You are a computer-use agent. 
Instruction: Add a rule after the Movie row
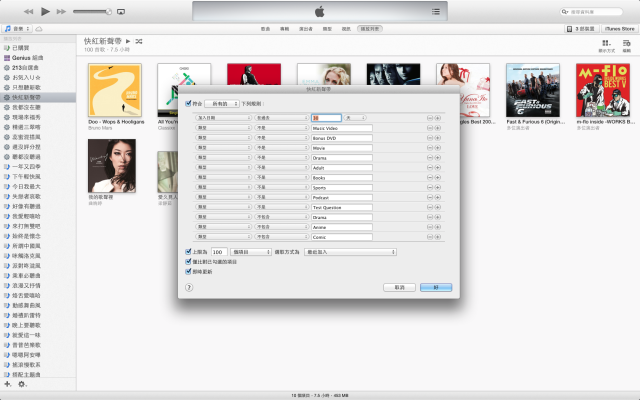coord(438,148)
